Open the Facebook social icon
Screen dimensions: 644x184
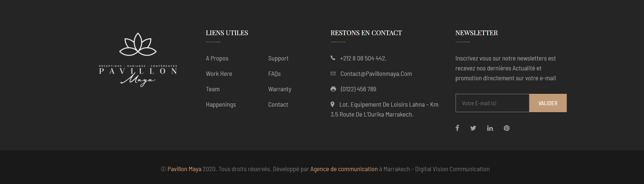click(x=457, y=128)
